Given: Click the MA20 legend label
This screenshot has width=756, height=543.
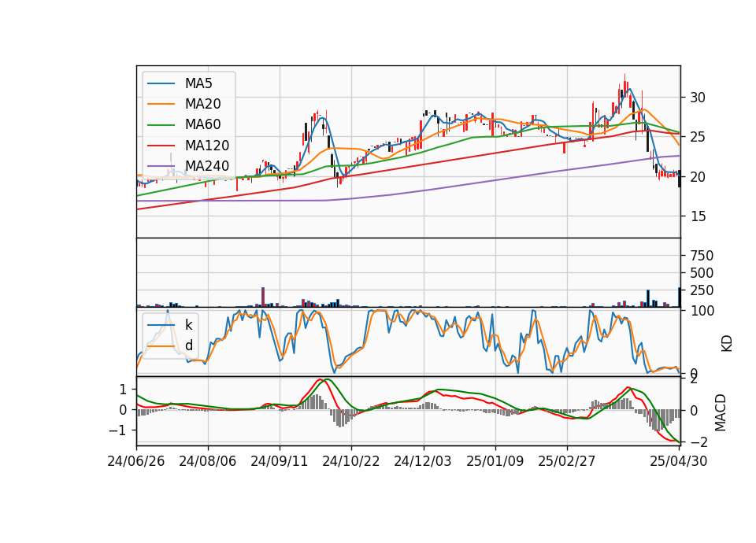Looking at the screenshot, I should pos(202,104).
